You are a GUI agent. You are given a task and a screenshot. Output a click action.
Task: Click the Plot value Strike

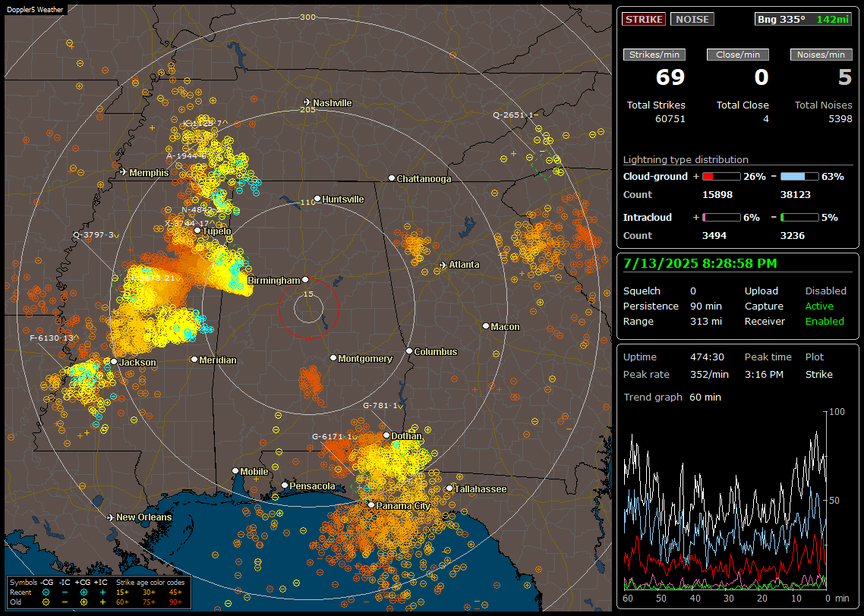point(818,375)
